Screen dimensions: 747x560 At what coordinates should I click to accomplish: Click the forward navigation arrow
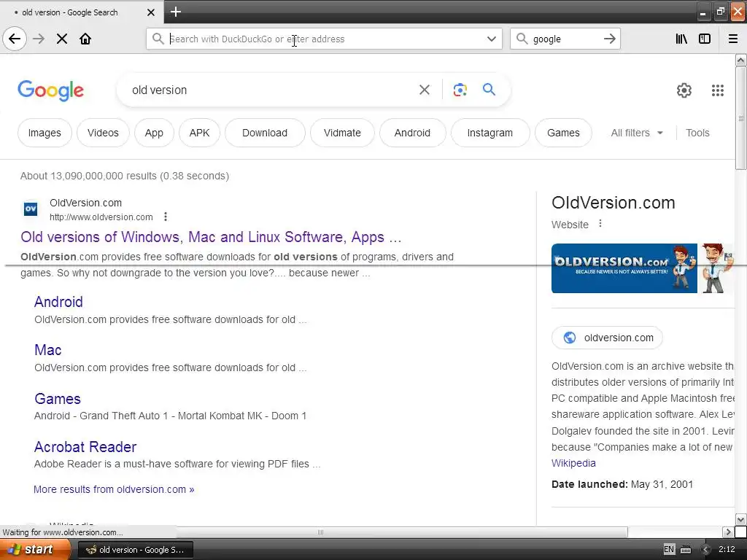point(39,39)
